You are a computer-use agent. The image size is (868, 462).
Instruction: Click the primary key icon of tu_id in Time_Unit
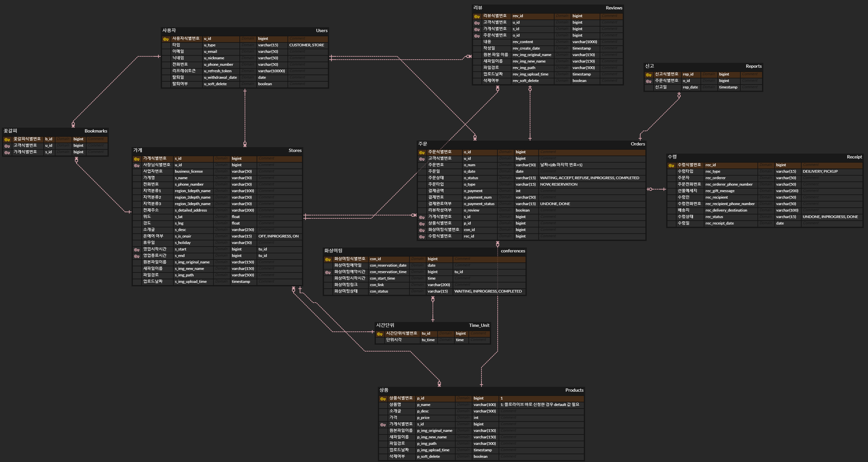pos(380,334)
